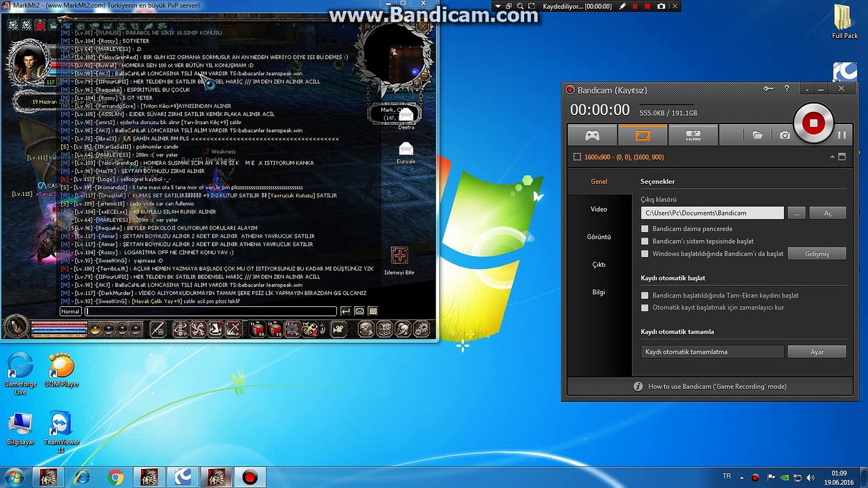Change the 'Normal' chat mode button
The image size is (868, 488).
click(x=71, y=311)
